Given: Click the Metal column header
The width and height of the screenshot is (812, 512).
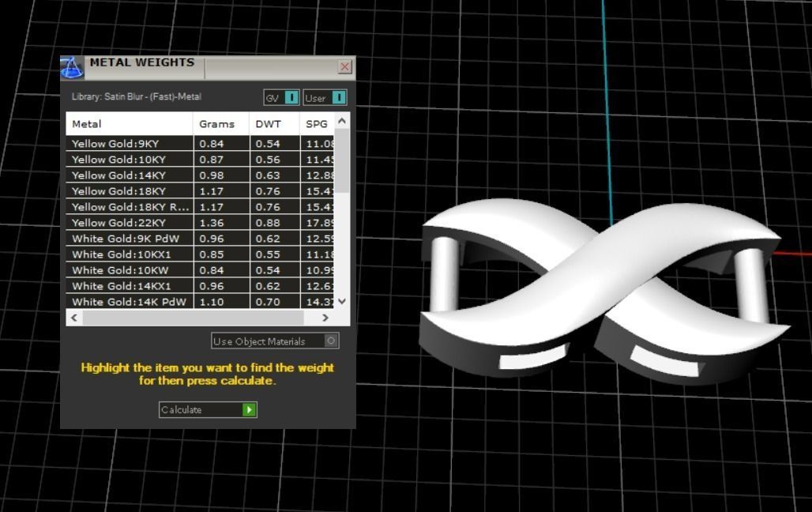Looking at the screenshot, I should tap(130, 124).
